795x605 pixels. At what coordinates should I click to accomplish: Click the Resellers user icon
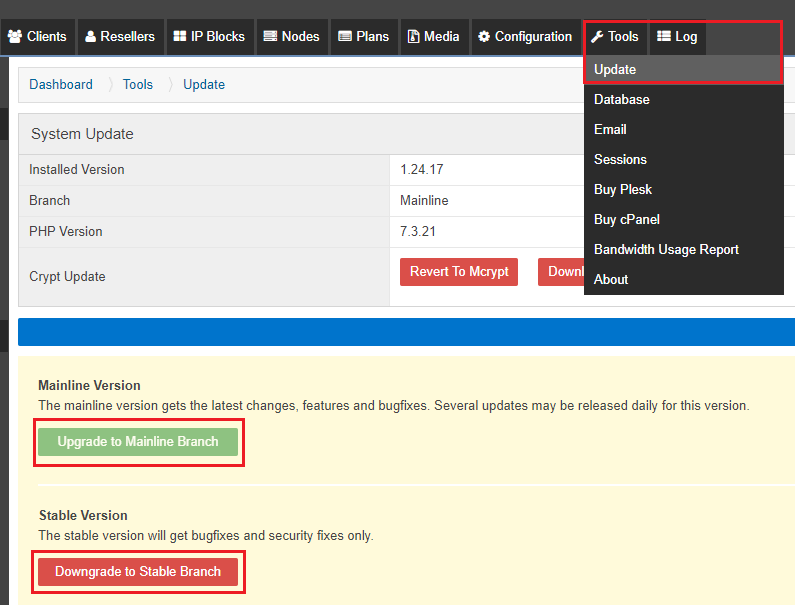[x=90, y=37]
